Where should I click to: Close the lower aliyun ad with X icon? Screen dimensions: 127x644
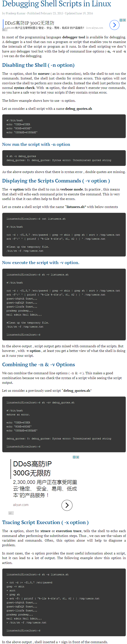pyautogui.click(x=78, y=457)
